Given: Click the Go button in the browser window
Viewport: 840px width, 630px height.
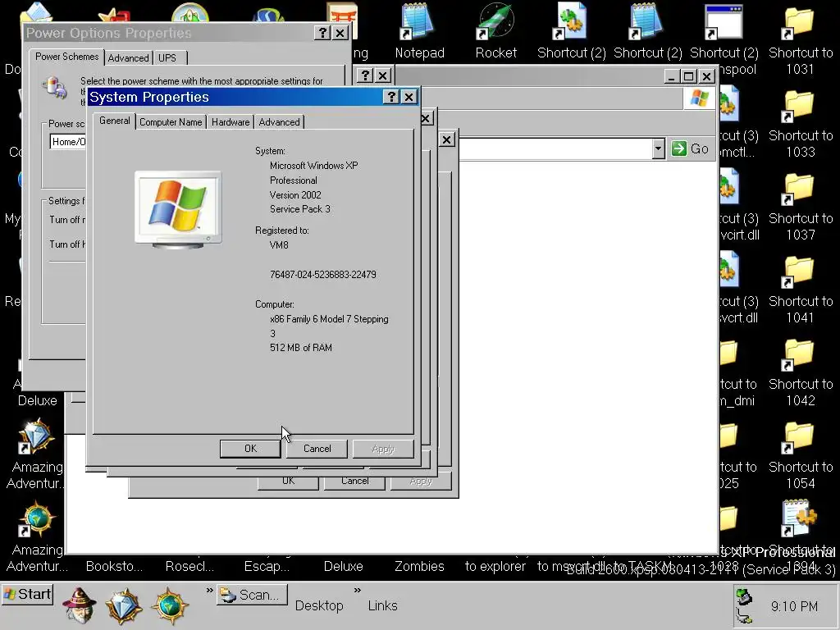Looking at the screenshot, I should coord(691,149).
